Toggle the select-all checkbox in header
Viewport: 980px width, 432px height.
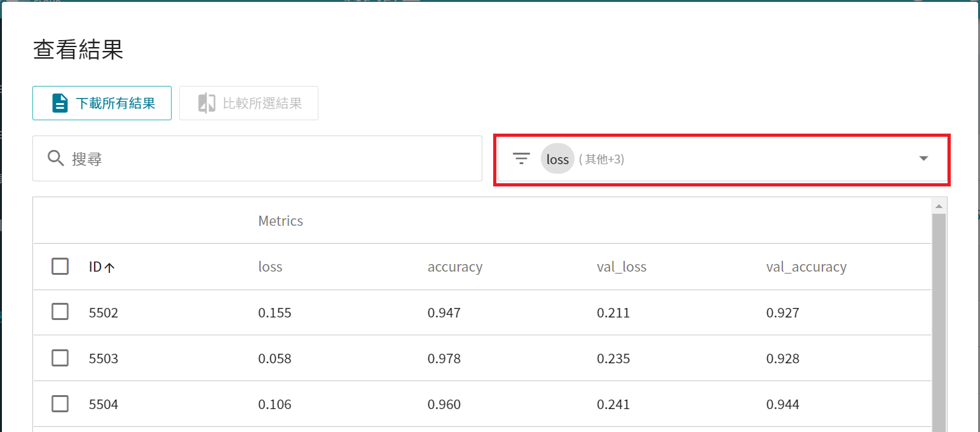click(x=60, y=266)
